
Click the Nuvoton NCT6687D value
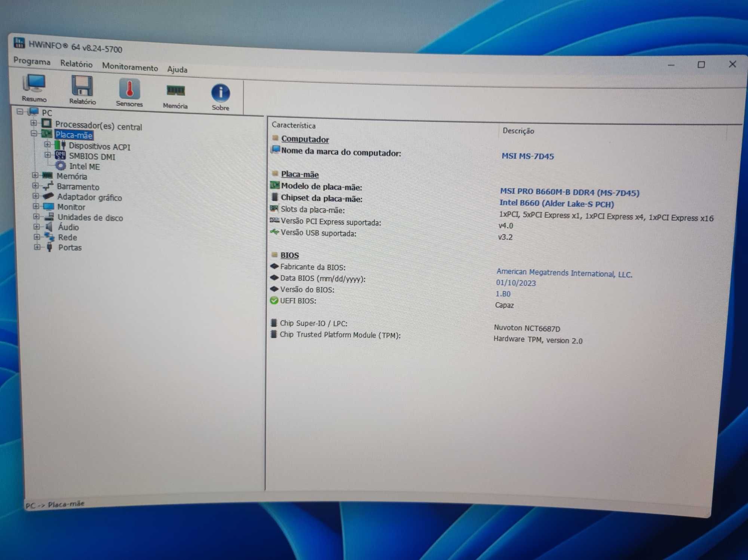pyautogui.click(x=527, y=328)
